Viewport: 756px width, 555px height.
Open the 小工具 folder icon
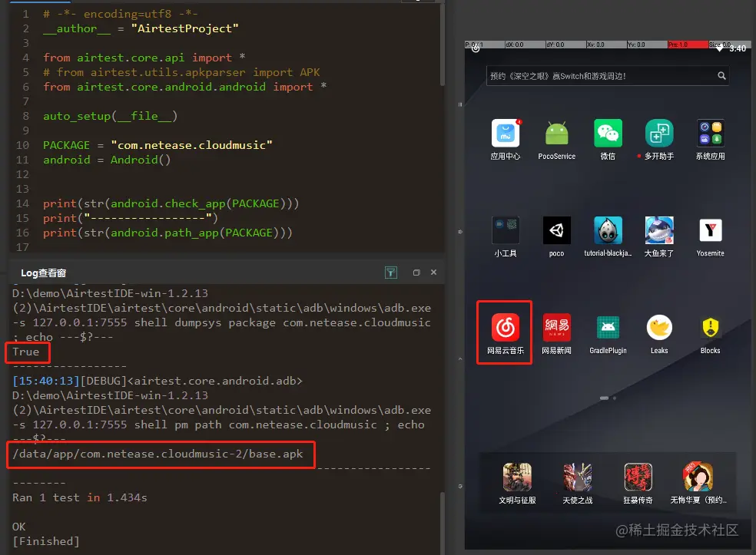[506, 230]
